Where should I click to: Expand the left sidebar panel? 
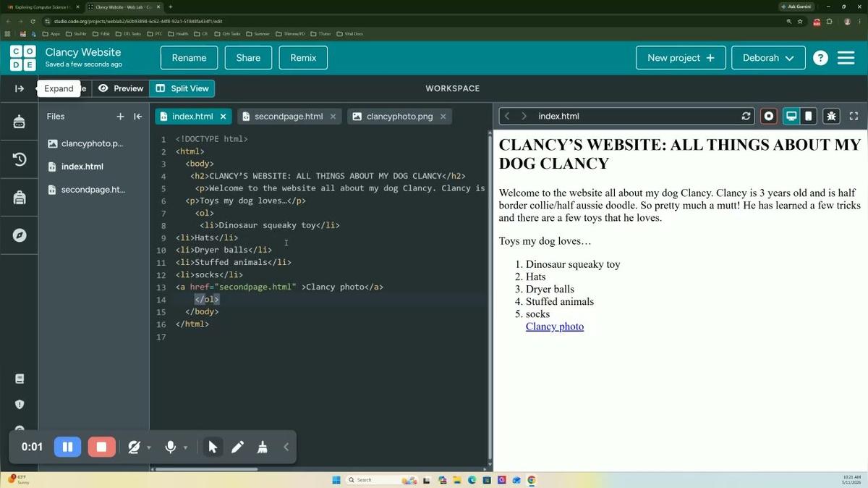tap(20, 88)
